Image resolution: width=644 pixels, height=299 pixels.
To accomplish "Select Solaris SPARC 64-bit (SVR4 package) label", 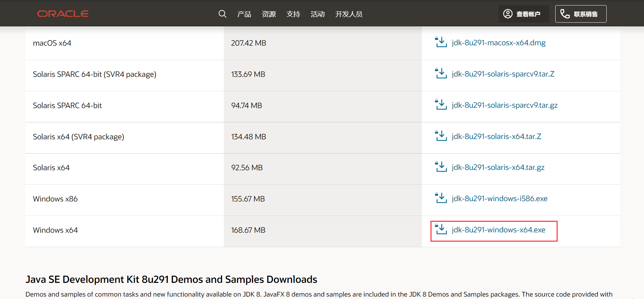I will point(95,74).
